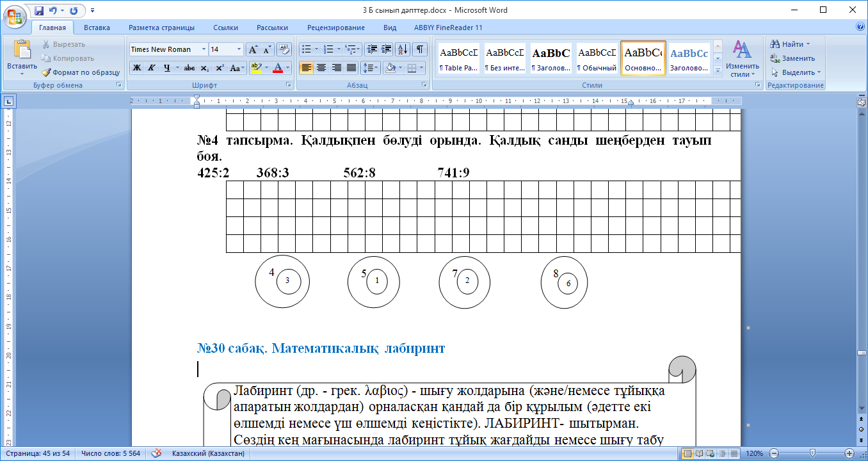Click the Казахский (Казахстан) language indicator

[208, 453]
